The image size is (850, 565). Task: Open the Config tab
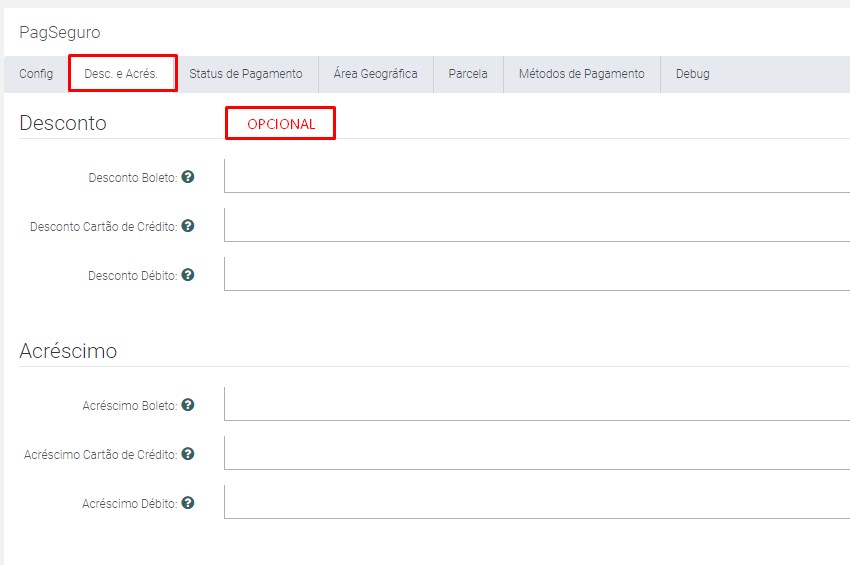click(36, 74)
